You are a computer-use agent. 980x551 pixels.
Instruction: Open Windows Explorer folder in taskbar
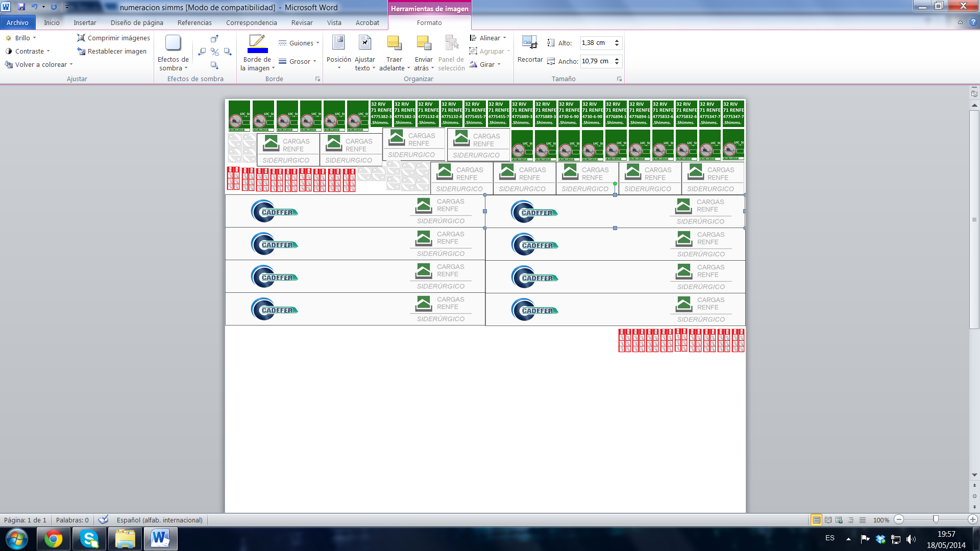coord(125,539)
